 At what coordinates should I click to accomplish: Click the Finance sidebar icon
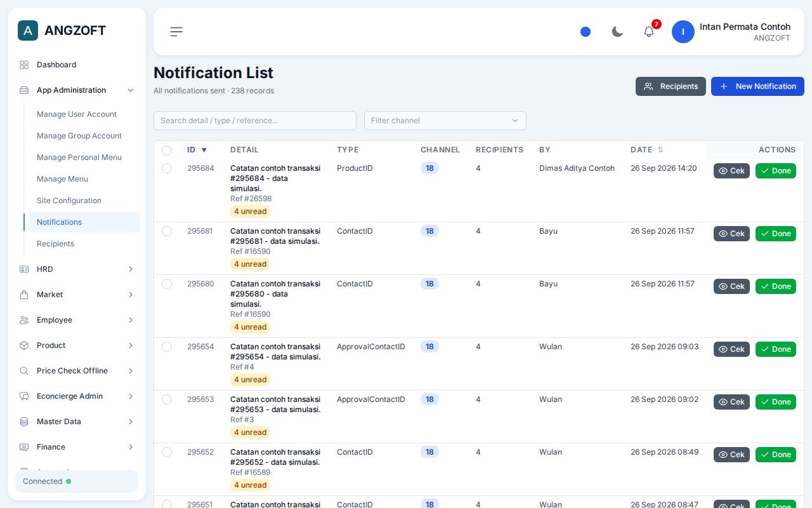[24, 447]
